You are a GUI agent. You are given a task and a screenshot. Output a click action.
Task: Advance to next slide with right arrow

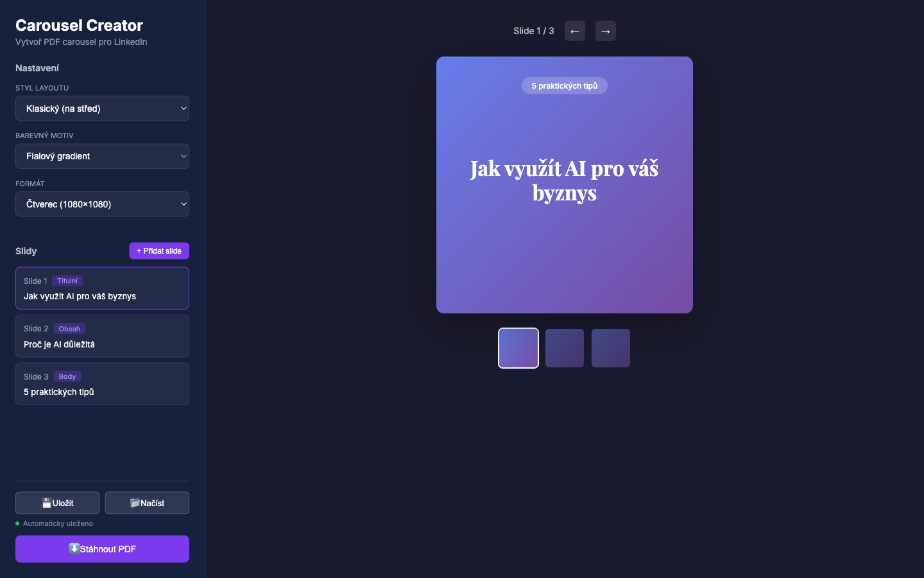click(x=605, y=31)
